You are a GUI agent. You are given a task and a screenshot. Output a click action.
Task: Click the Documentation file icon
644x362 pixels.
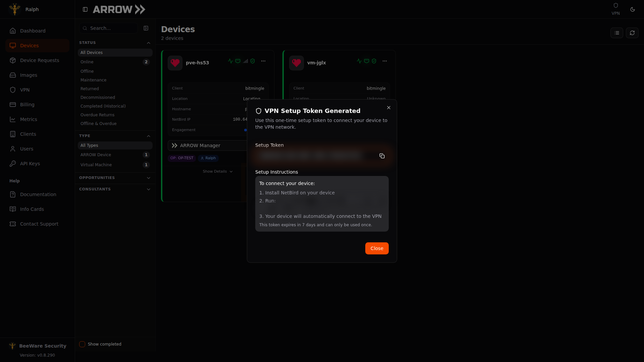tap(13, 194)
